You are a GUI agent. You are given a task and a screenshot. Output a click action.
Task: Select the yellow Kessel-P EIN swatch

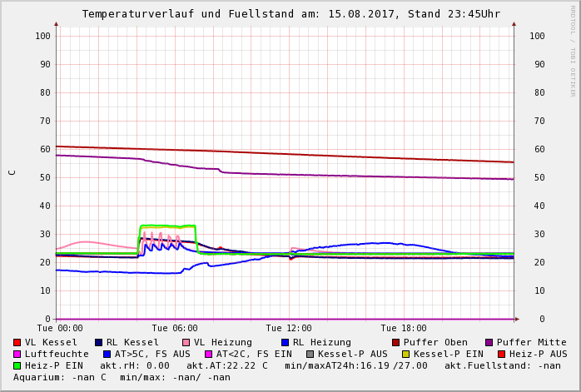407,354
